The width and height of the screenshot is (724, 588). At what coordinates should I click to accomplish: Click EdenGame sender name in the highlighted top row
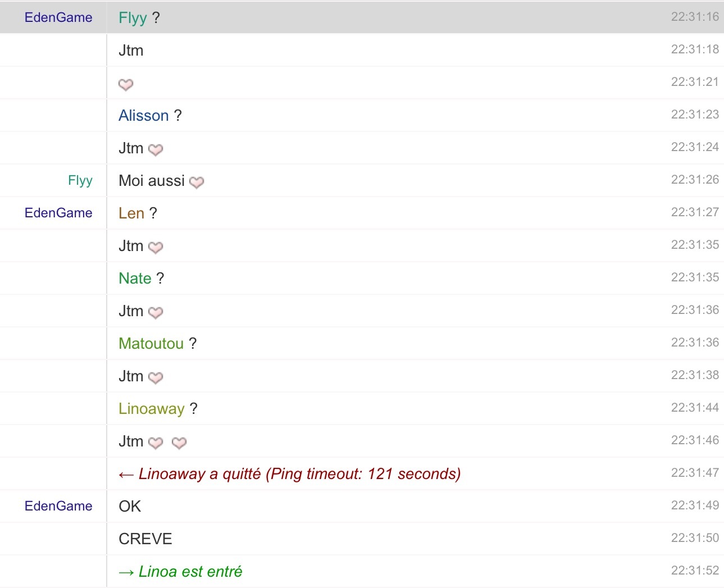click(x=58, y=17)
